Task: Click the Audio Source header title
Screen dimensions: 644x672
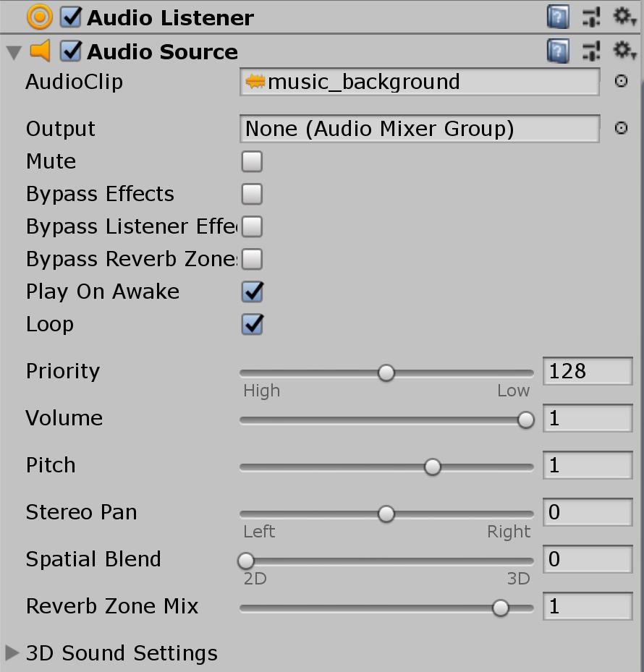Action: click(162, 52)
